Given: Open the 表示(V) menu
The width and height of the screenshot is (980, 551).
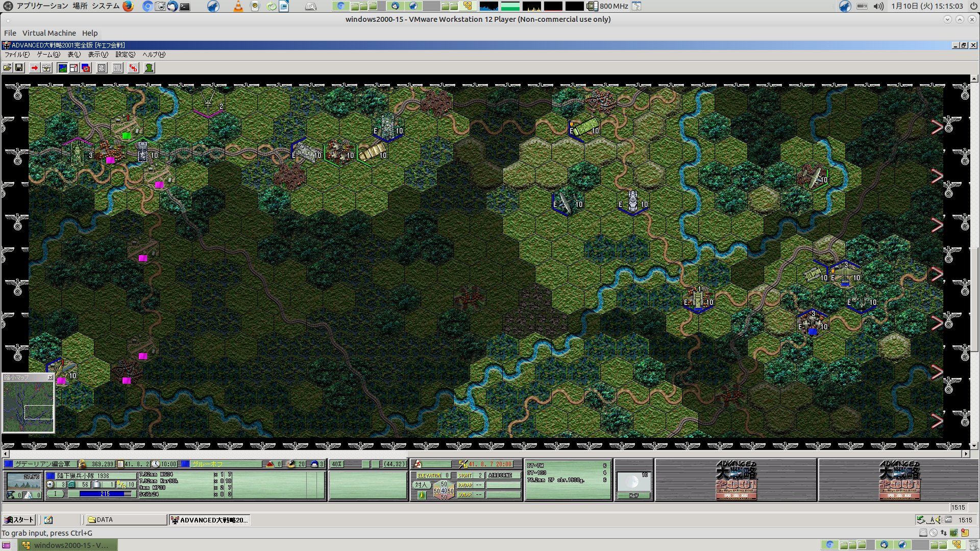Looking at the screenshot, I should click(x=98, y=55).
